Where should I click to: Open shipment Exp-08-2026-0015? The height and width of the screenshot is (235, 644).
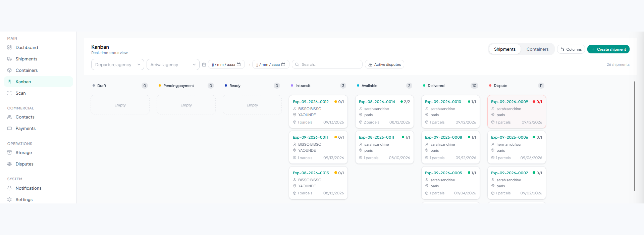pyautogui.click(x=318, y=183)
